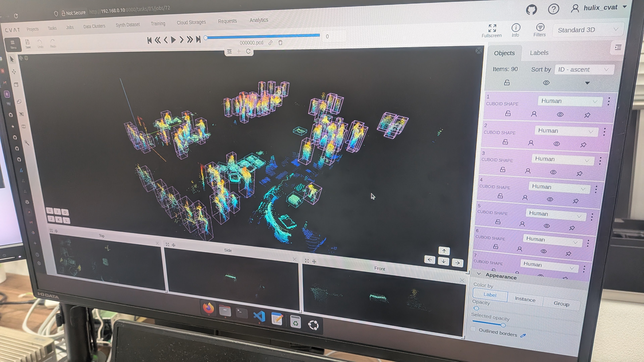Delete the current frame with trash icon

pos(280,42)
